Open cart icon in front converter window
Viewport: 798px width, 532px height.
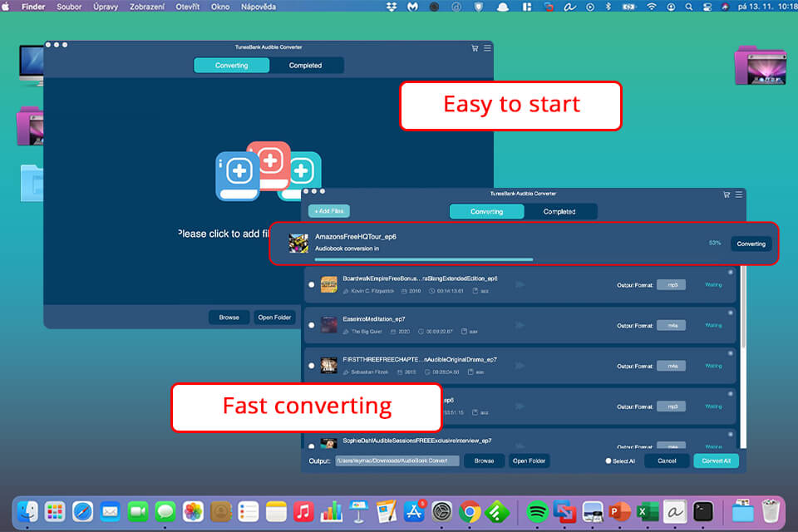point(727,195)
